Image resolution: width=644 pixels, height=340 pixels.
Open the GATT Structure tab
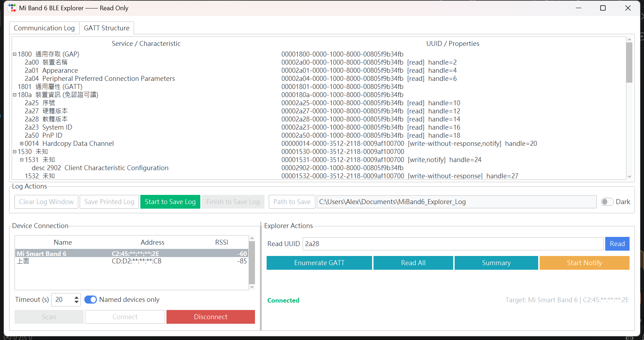click(107, 28)
